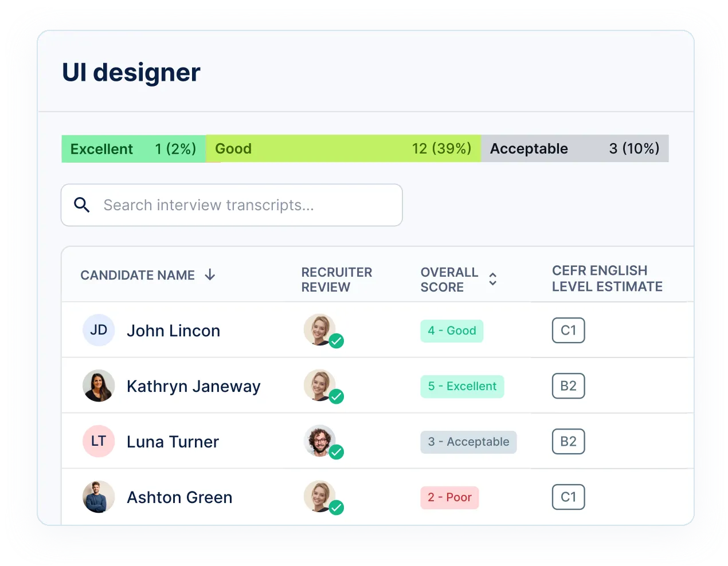The width and height of the screenshot is (728, 566).
Task: Open Kathryn Janeway's candidate name
Action: point(194,386)
